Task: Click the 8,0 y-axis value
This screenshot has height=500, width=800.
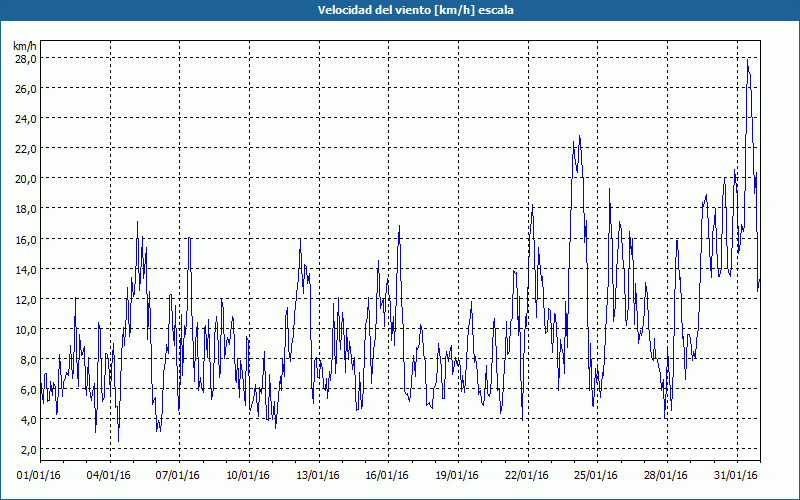Action: click(x=28, y=360)
